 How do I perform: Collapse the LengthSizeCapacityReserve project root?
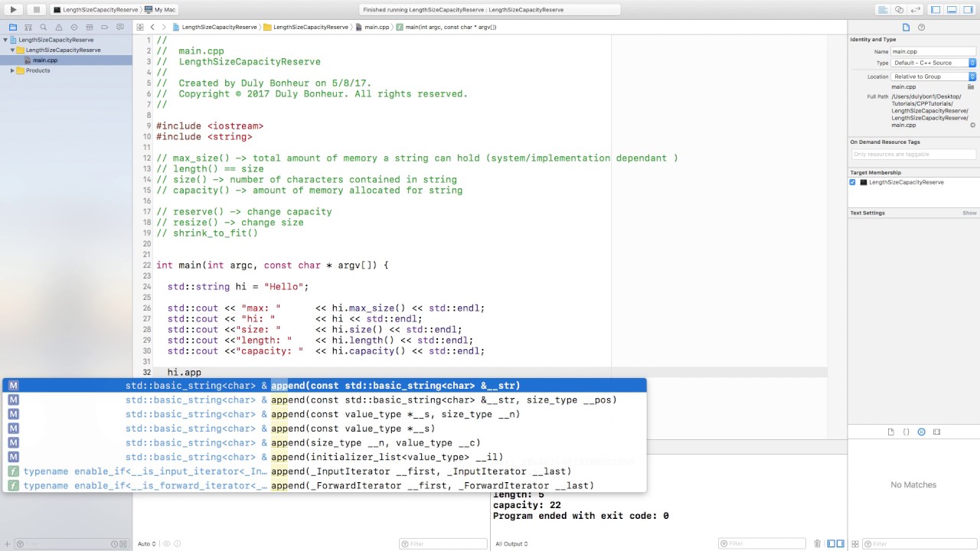pyautogui.click(x=5, y=40)
